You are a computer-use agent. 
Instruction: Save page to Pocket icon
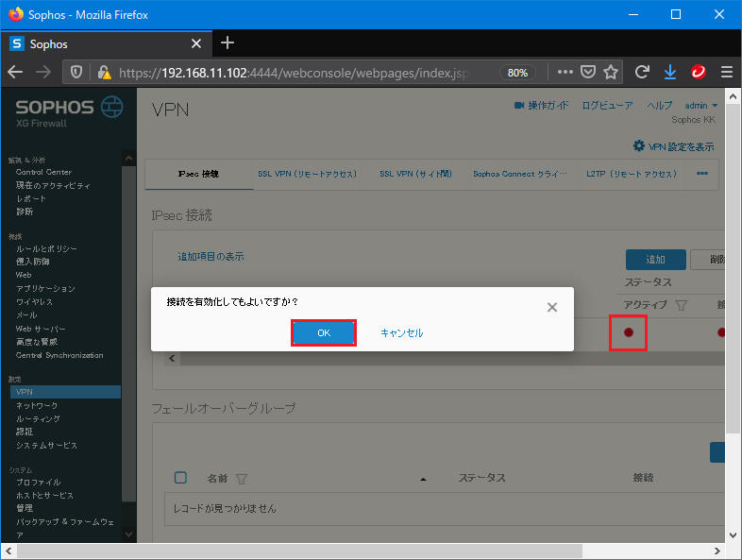pos(588,72)
